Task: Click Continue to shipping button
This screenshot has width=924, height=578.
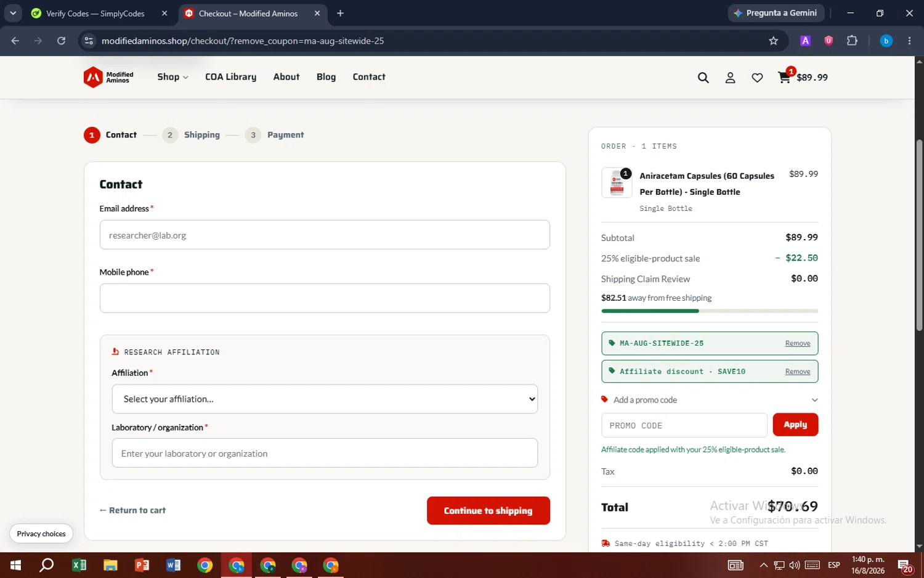Action: [488, 511]
